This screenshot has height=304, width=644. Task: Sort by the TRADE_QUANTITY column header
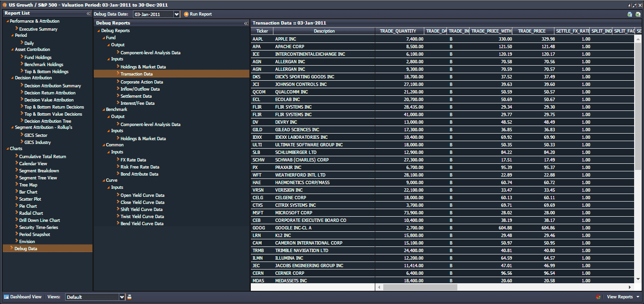pyautogui.click(x=399, y=31)
